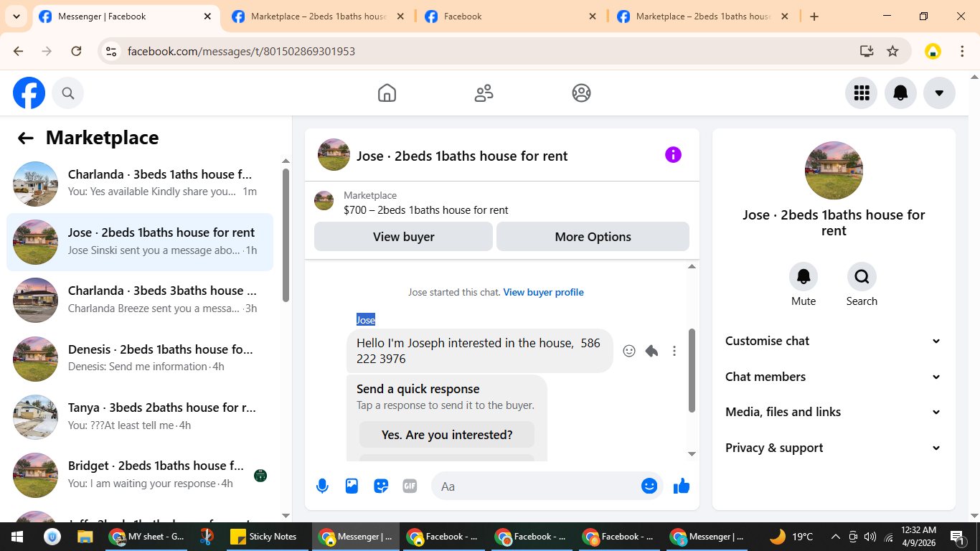Open the Facebook menu grid icon
Viewport: 980px width, 551px height.
click(x=862, y=93)
